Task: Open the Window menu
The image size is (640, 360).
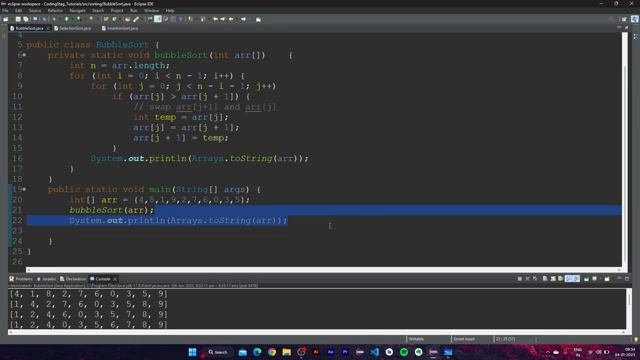Action: click(151, 11)
